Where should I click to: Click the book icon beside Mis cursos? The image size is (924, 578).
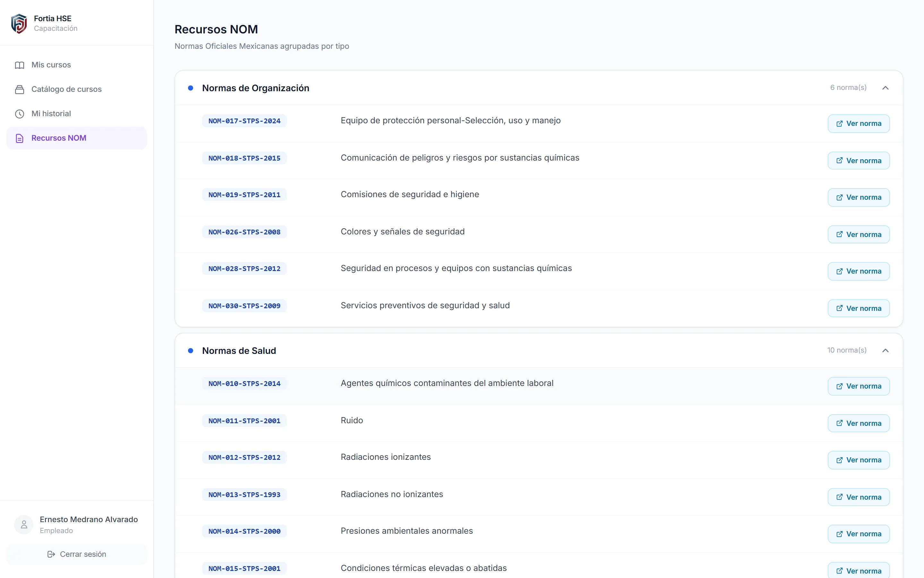20,65
